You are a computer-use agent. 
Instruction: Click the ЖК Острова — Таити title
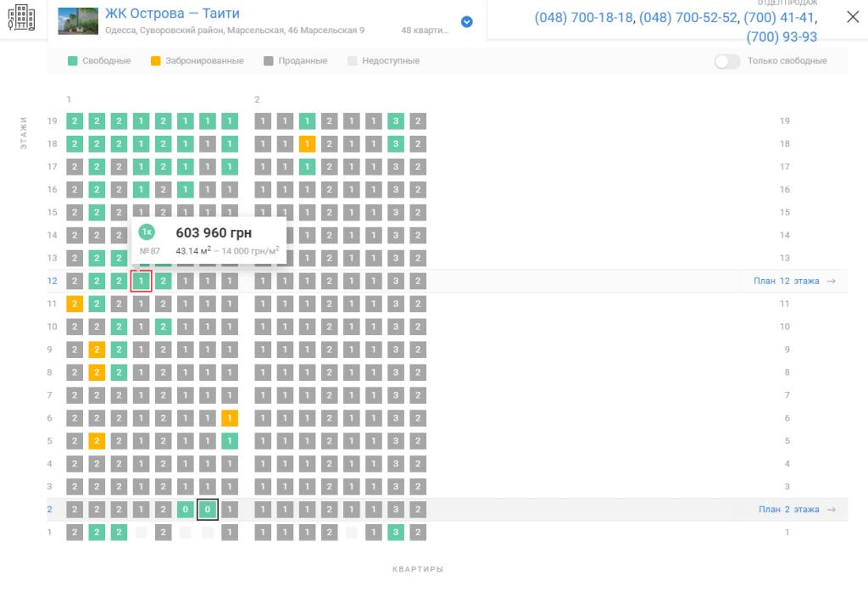[172, 14]
